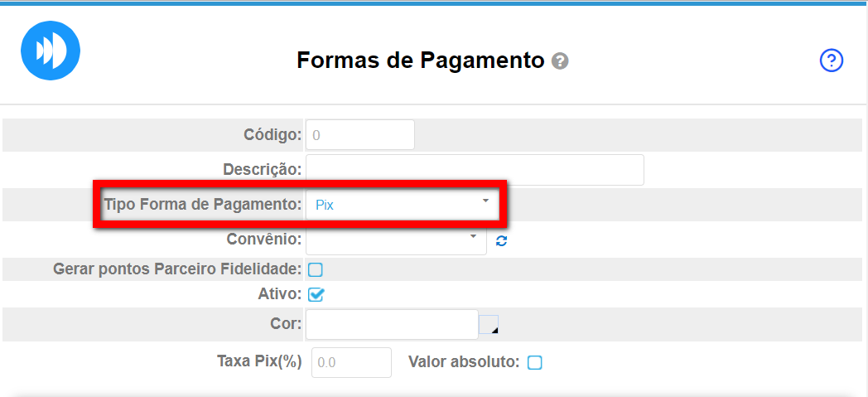The height and width of the screenshot is (397, 868).
Task: Tick the Valor absoluto checkbox
Action: (535, 362)
